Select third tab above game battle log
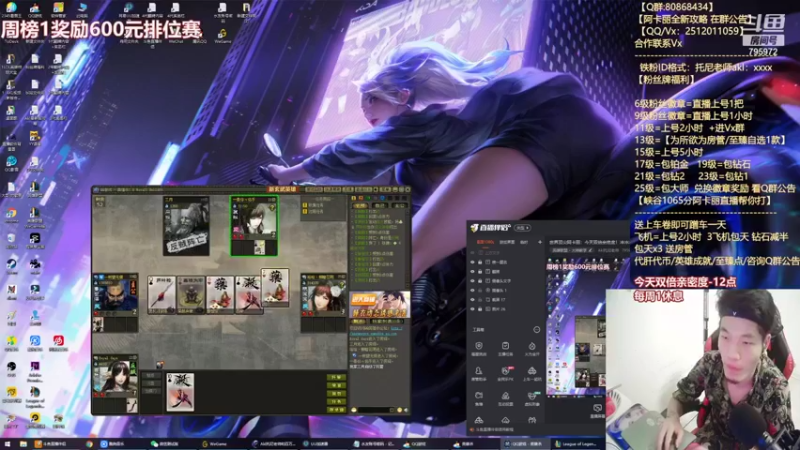Viewport: 800px width, 450px height. pos(398,205)
